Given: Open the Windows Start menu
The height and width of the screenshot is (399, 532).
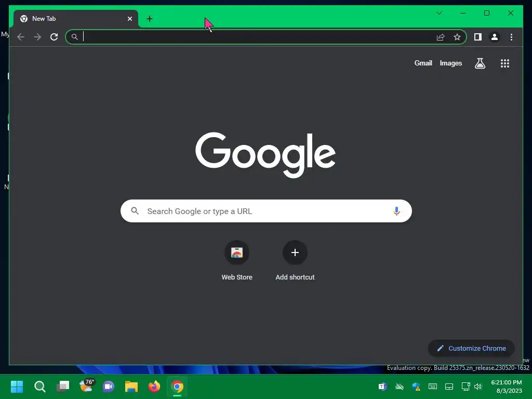Looking at the screenshot, I should pyautogui.click(x=17, y=387).
